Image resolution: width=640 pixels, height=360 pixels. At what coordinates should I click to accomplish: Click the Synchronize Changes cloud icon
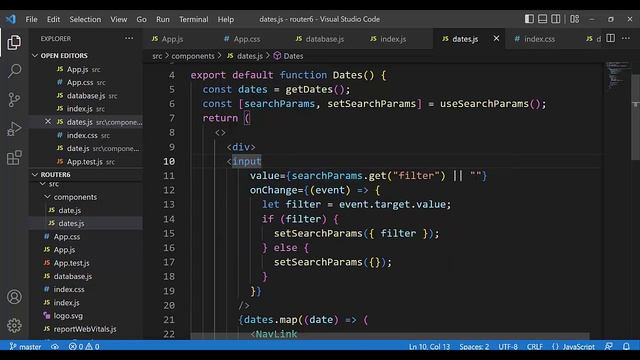pos(55,347)
